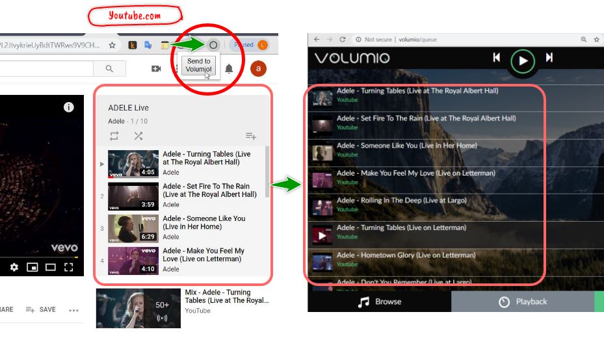Image resolution: width=604 pixels, height=364 pixels.
Task: Click SAVE under the video
Action: point(41,309)
